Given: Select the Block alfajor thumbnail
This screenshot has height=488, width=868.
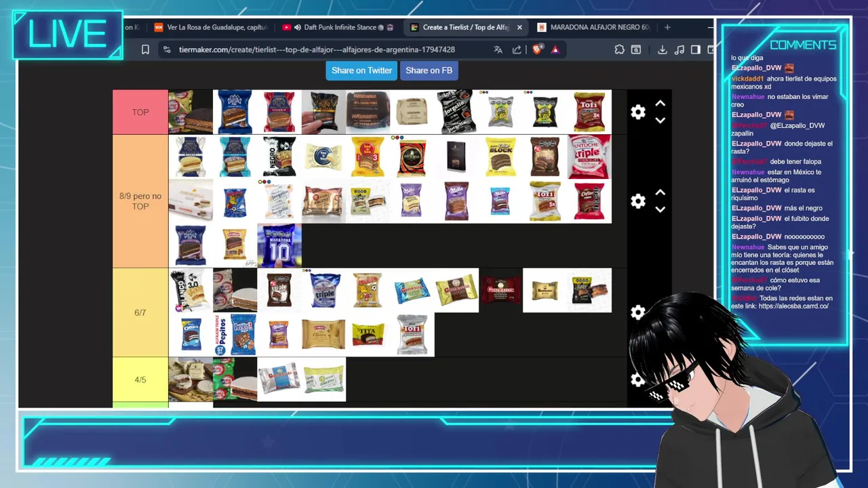Looking at the screenshot, I should coord(500,157).
